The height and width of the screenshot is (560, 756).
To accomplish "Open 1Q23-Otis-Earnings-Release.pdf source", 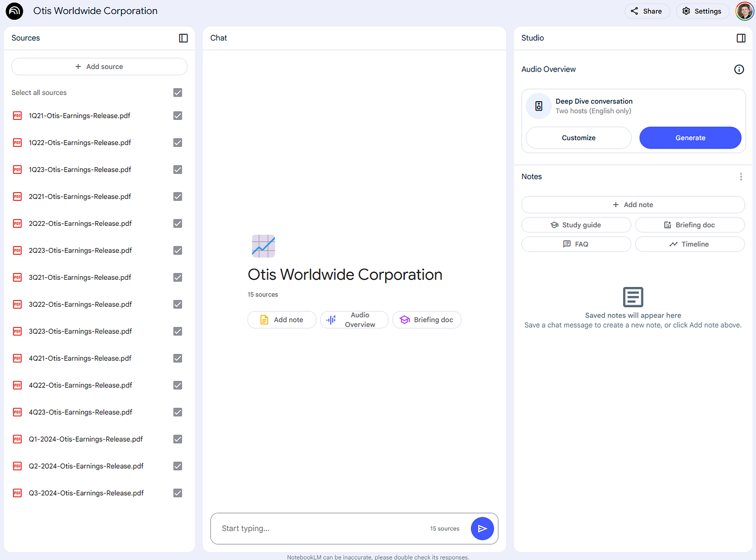I will (80, 170).
